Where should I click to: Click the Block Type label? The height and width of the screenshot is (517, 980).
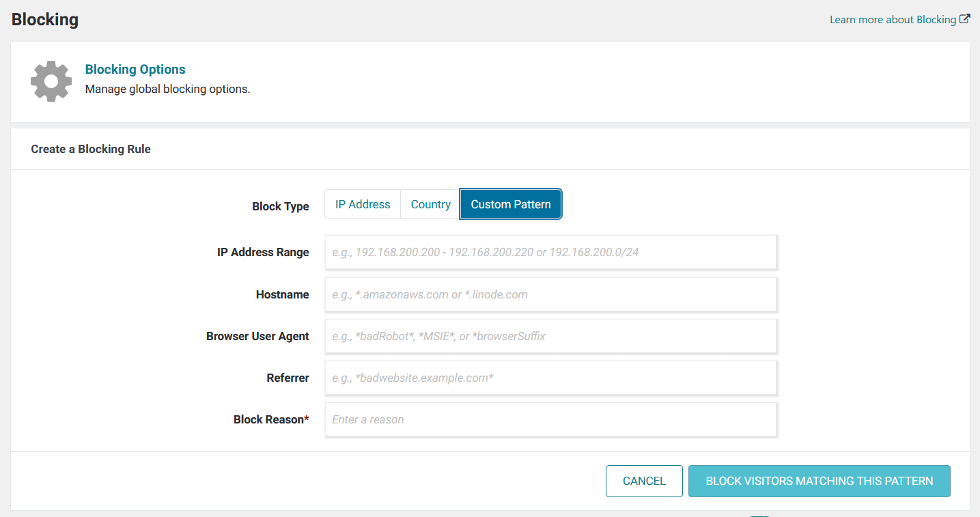(281, 206)
